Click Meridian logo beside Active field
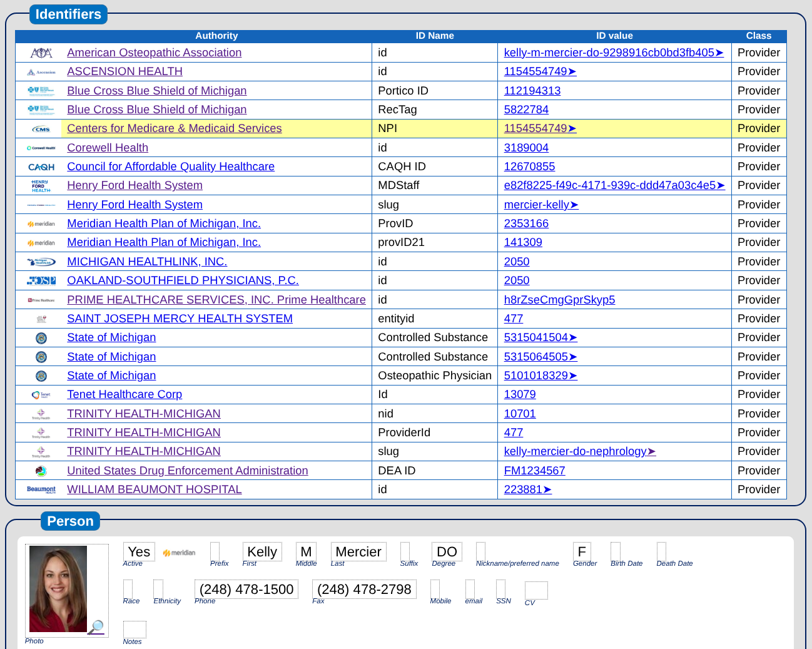The image size is (812, 649). [179, 553]
